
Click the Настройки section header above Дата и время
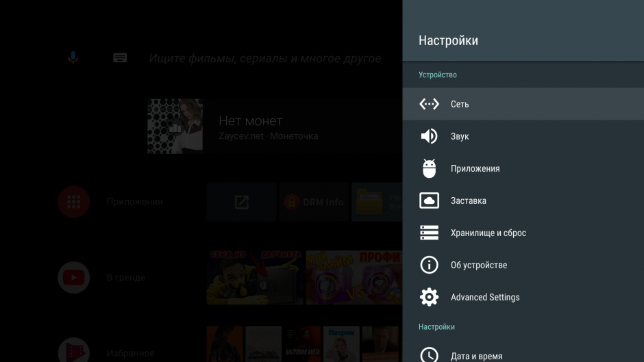pos(436,326)
